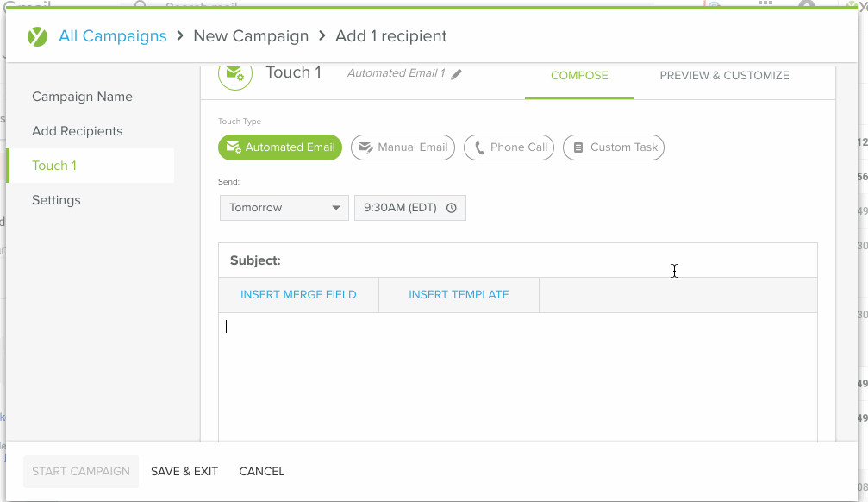Choose the Custom Task touch type
868x502 pixels.
(x=614, y=147)
